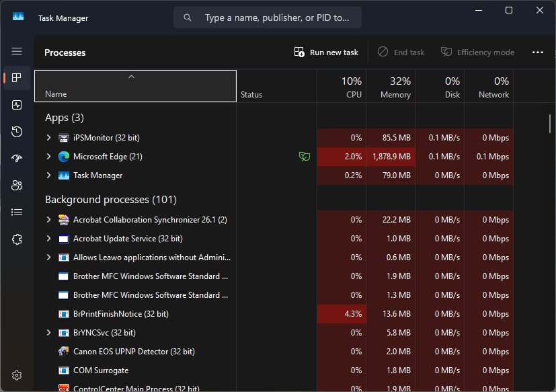
Task: Select the 'Apps (3)' group heading
Action: coord(64,118)
